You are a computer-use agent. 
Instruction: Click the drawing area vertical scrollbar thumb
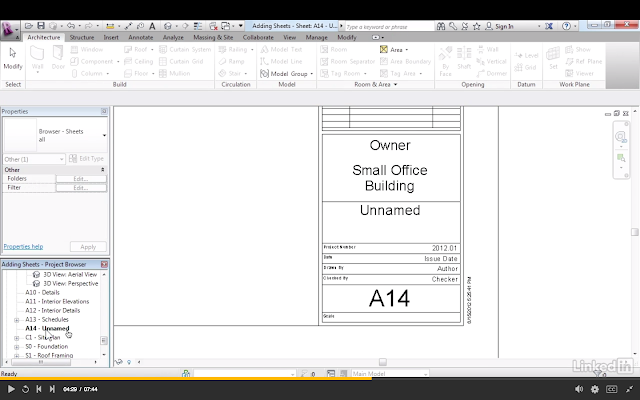pos(634,232)
